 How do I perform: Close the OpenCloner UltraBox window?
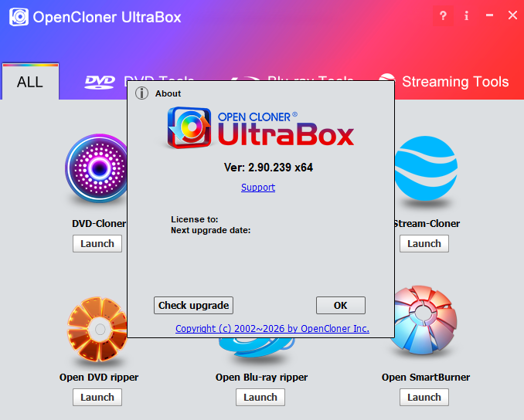[512, 15]
